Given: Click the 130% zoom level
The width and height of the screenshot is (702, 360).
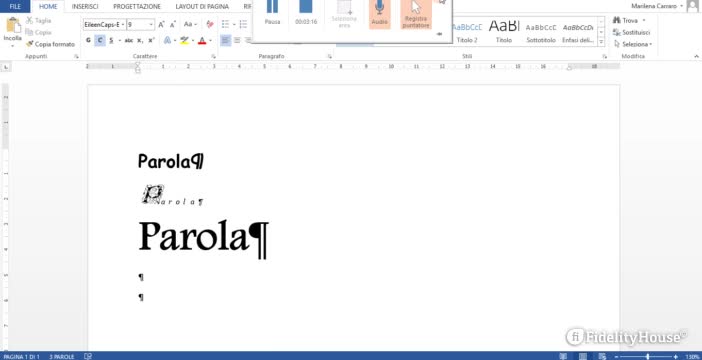Looking at the screenshot, I should coord(692,357).
